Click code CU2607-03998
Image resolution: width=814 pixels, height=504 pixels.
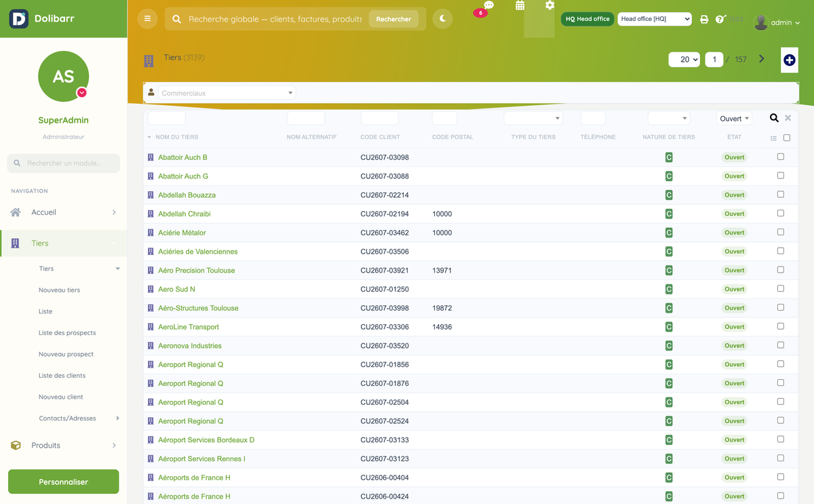click(x=385, y=308)
